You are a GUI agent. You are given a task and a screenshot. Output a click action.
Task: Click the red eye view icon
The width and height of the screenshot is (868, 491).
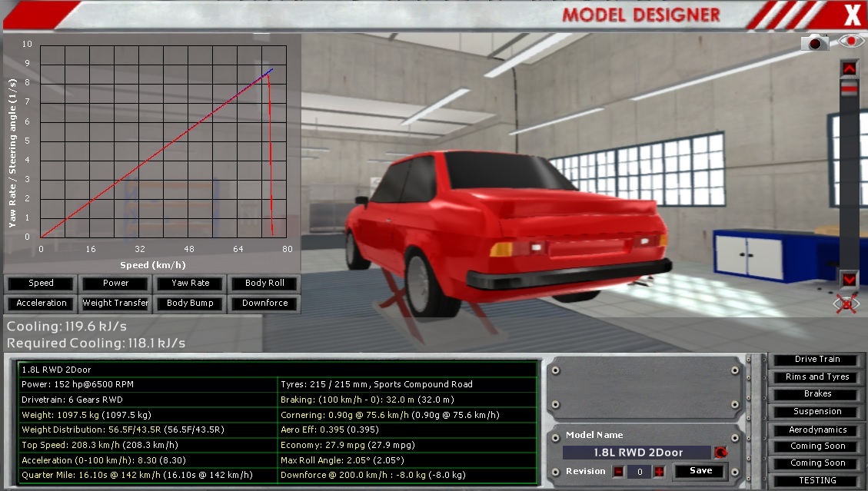tap(851, 41)
